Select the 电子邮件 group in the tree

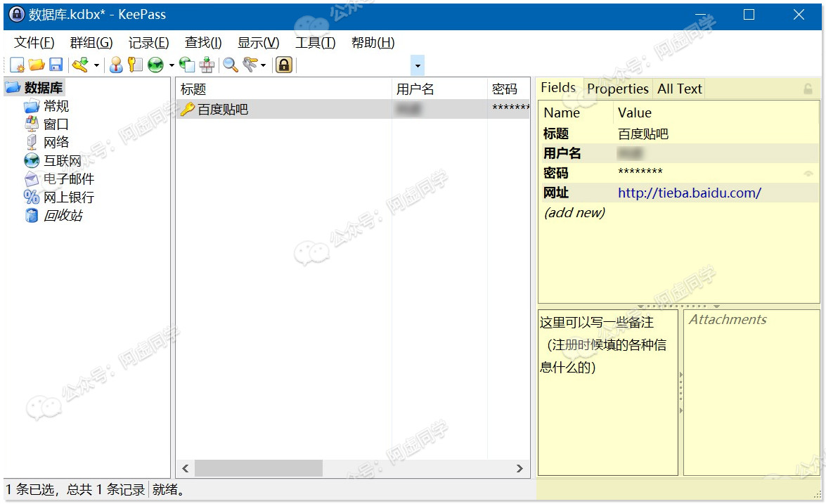click(69, 179)
